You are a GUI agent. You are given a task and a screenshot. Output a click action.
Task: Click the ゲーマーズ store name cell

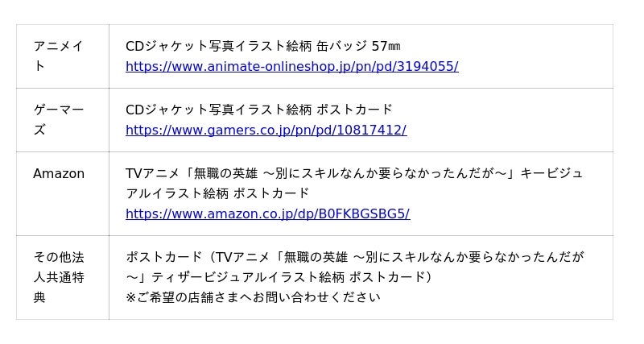pyautogui.click(x=63, y=120)
